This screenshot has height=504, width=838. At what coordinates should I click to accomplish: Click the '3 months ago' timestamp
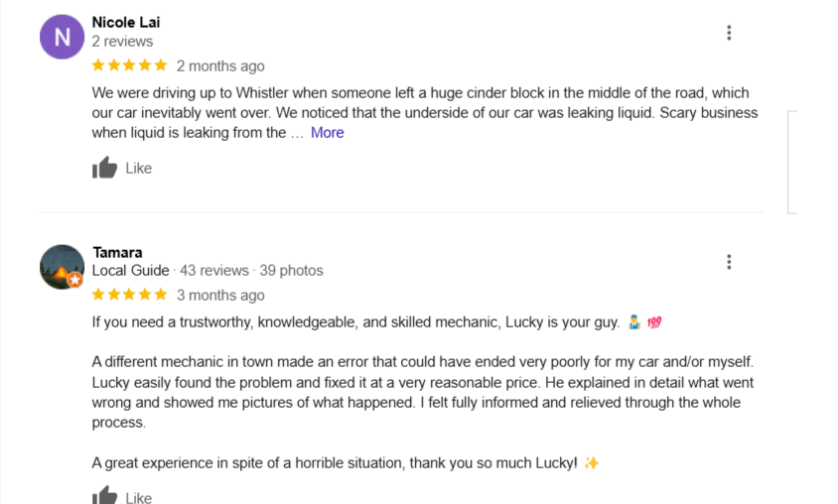point(220,296)
